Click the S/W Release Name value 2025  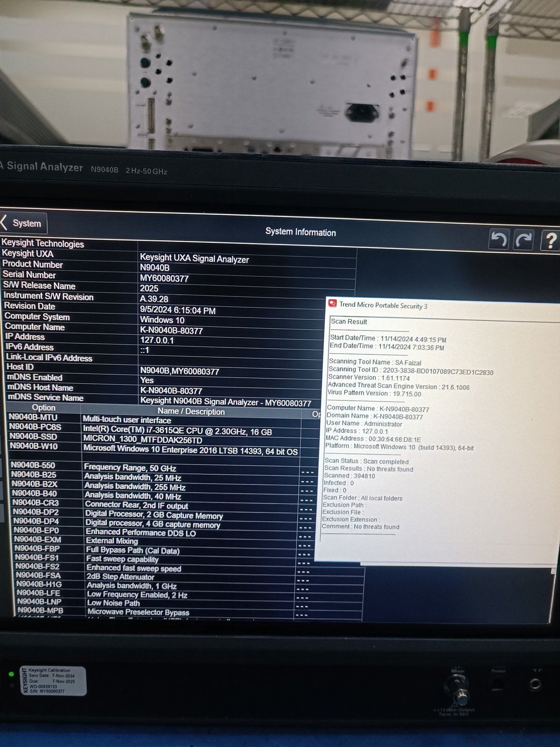pyautogui.click(x=149, y=289)
